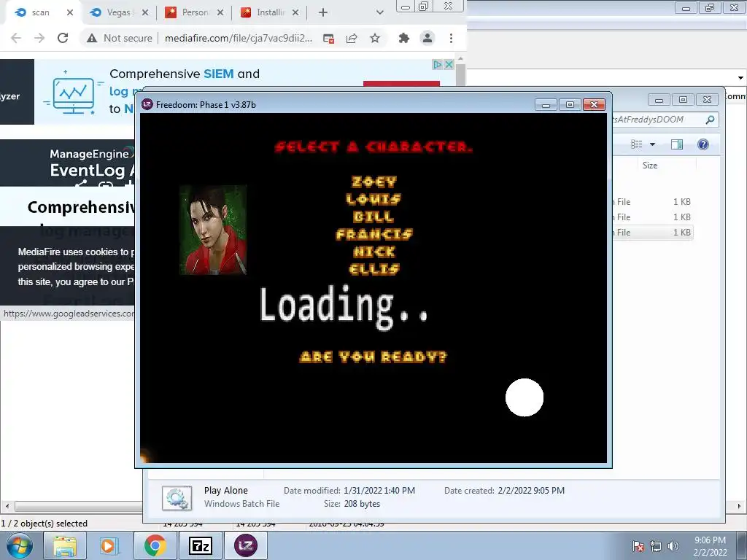Image resolution: width=747 pixels, height=560 pixels.
Task: Open Windows Media Player taskbar icon
Action: 109,545
